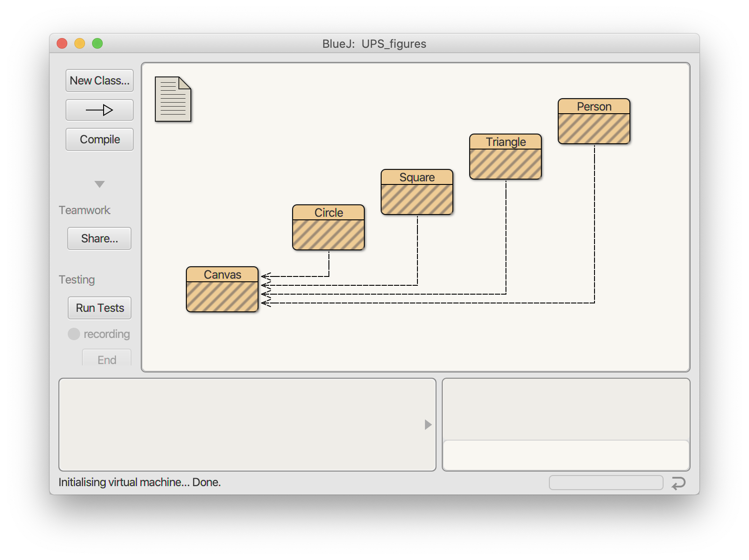Viewport: 749px width, 560px height.
Task: Open the project README document icon
Action: click(x=173, y=99)
